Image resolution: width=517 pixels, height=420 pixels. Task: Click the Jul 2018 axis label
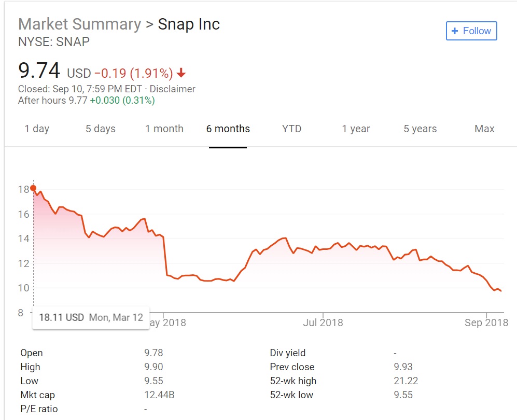(324, 323)
